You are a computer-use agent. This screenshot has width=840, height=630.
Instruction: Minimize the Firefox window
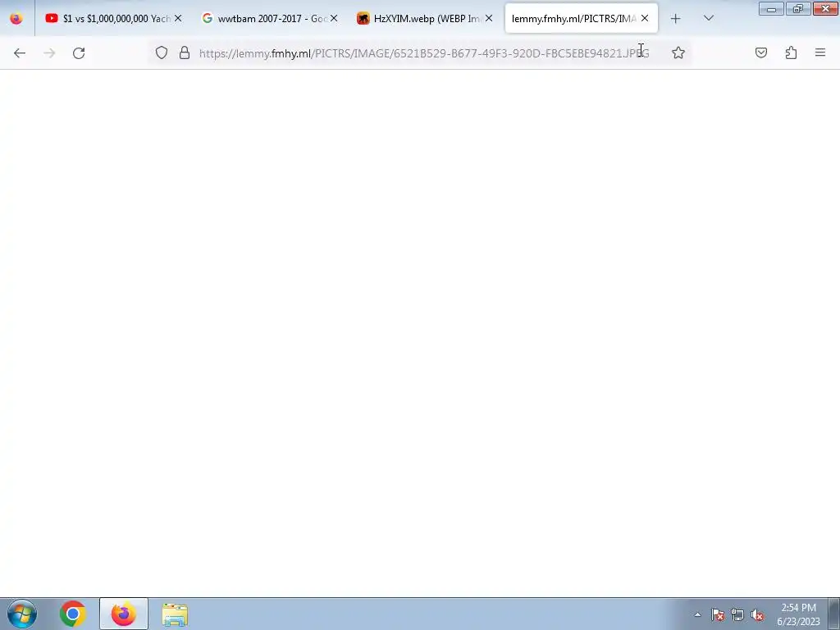click(x=771, y=8)
